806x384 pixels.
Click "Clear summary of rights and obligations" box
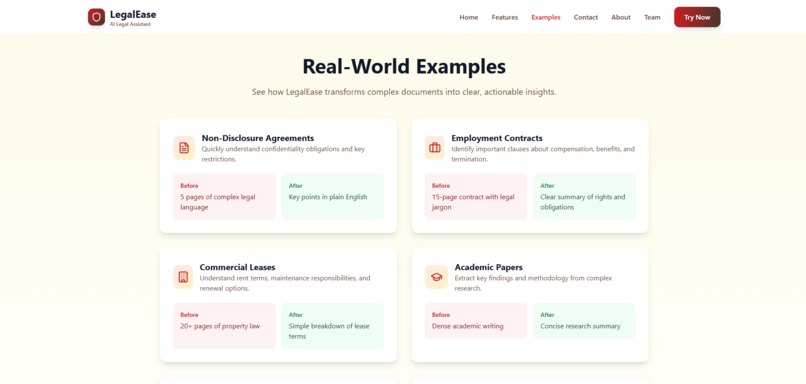coord(584,196)
